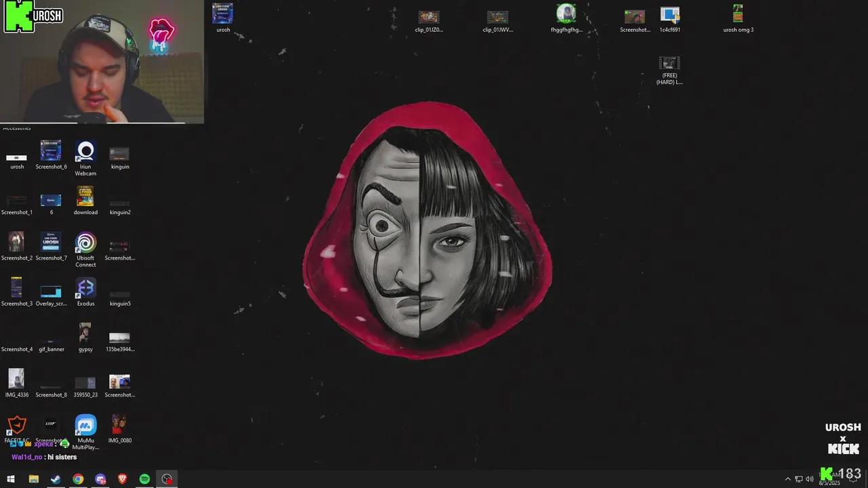Select the gypsy image file
This screenshot has width=868, height=488.
(85, 338)
